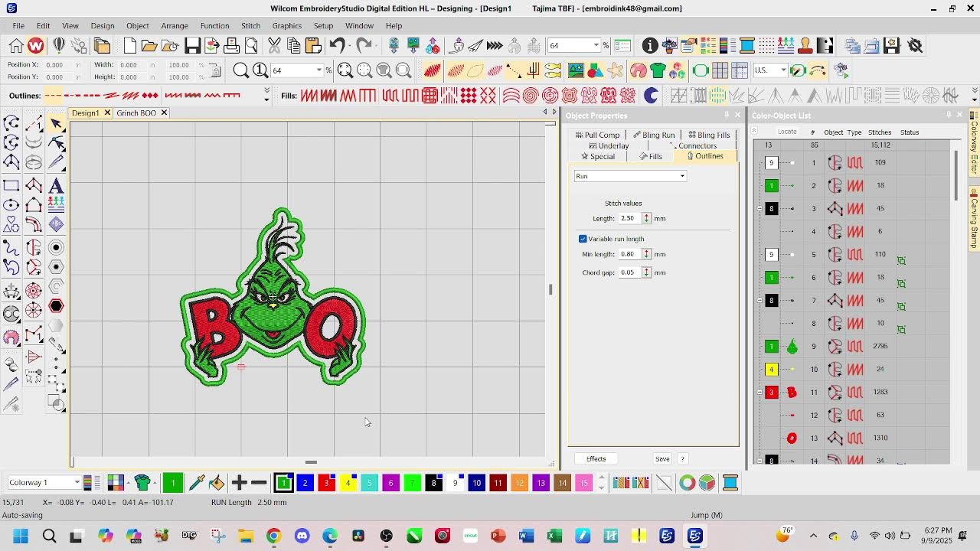The width and height of the screenshot is (980, 551).
Task: Open the Stitch menu
Action: 250,26
